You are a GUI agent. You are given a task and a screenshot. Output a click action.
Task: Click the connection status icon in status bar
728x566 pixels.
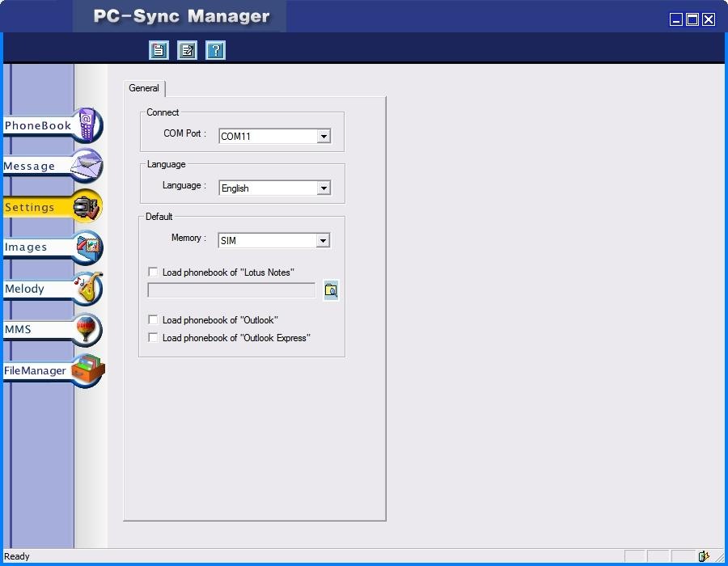(704, 555)
